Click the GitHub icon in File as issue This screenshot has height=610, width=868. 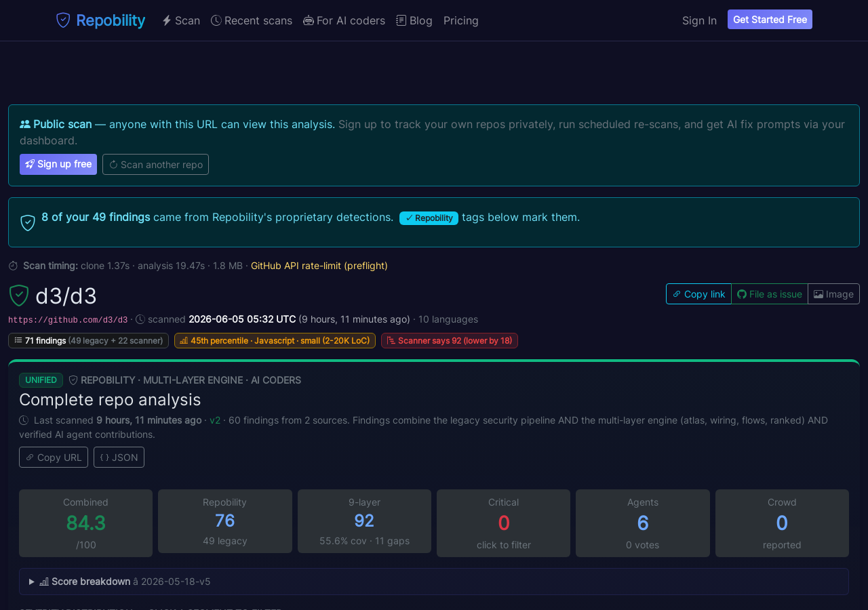tap(742, 294)
